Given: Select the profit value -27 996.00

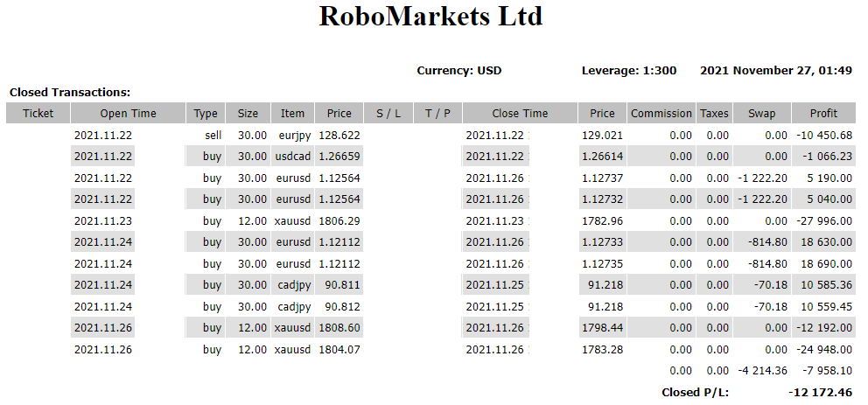Looking at the screenshot, I should (x=823, y=220).
